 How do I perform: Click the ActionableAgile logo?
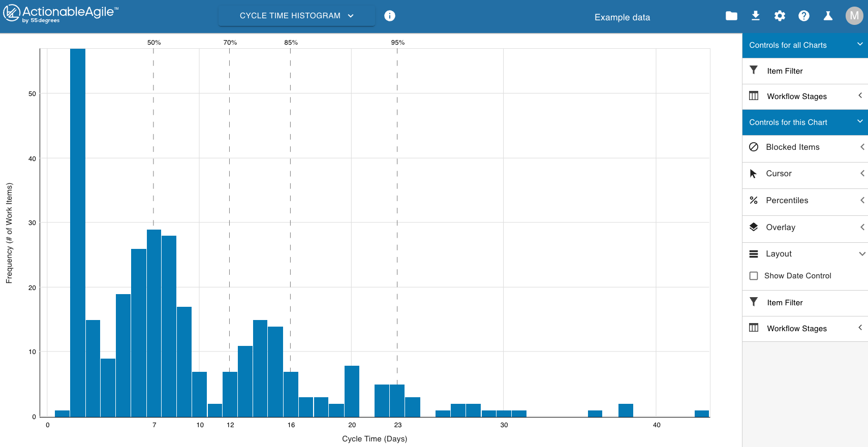click(x=61, y=14)
